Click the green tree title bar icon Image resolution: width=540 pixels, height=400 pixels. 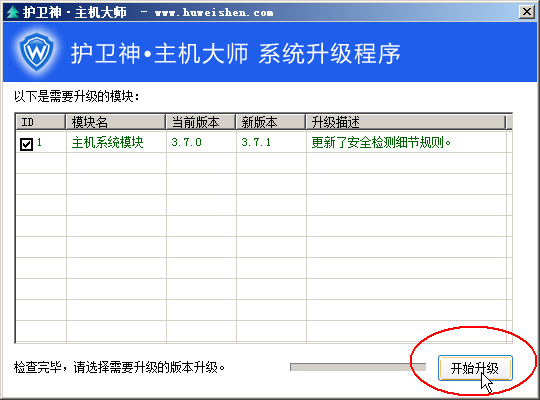tap(13, 12)
